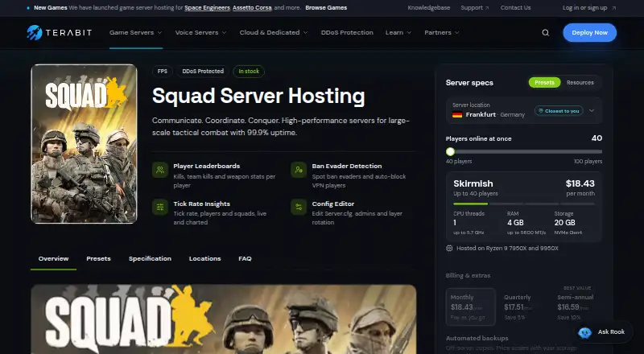Click the 4 GB RAM value

click(515, 223)
